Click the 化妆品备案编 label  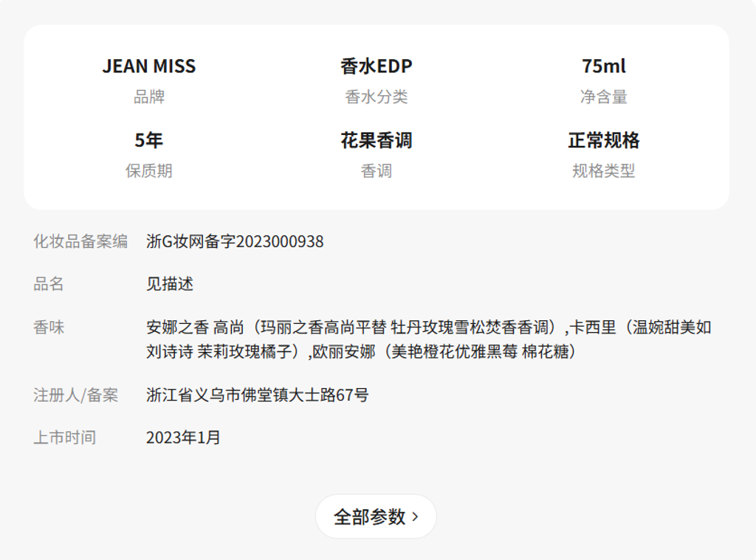(x=80, y=241)
